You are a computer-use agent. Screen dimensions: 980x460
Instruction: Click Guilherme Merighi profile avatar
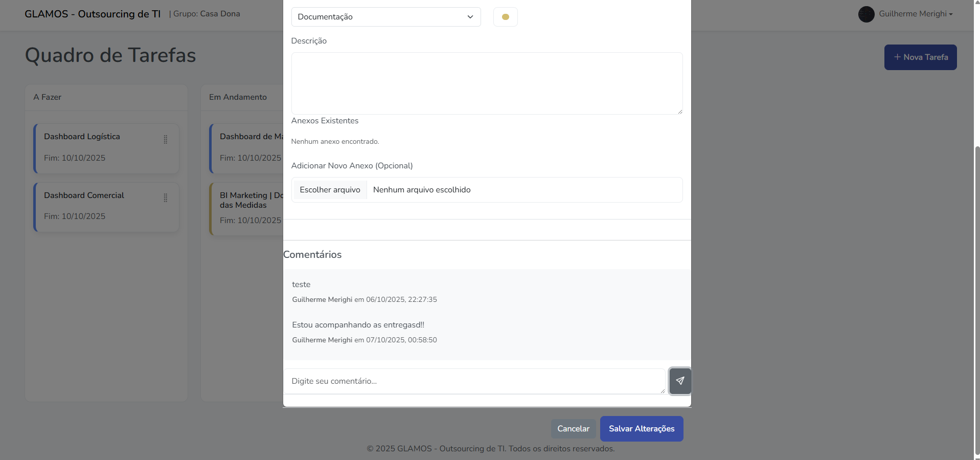866,14
